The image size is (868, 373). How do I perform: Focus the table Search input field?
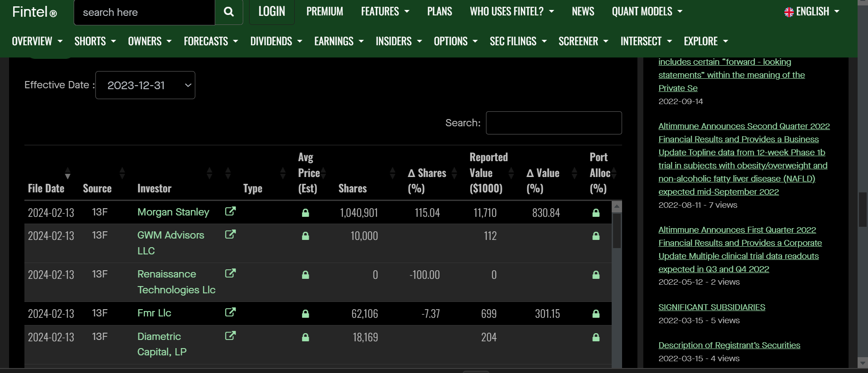tap(553, 123)
